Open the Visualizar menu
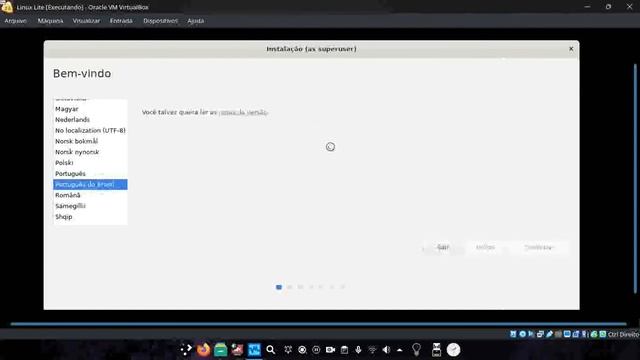Viewport: 640px width, 360px height. 86,21
